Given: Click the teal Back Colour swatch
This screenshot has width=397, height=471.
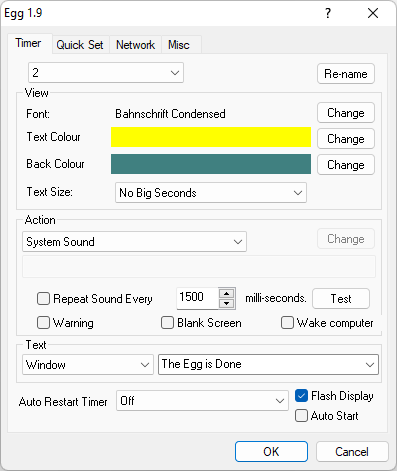Looking at the screenshot, I should pos(211,164).
